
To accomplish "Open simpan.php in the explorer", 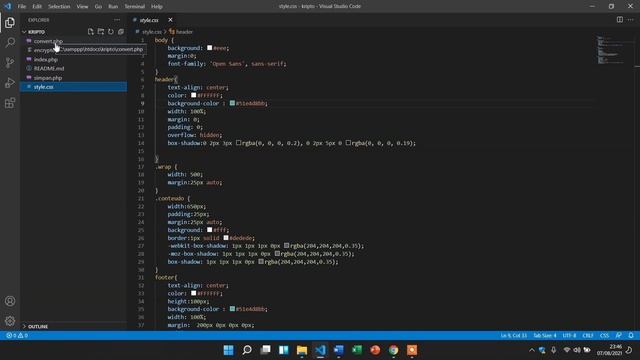I will [48, 78].
